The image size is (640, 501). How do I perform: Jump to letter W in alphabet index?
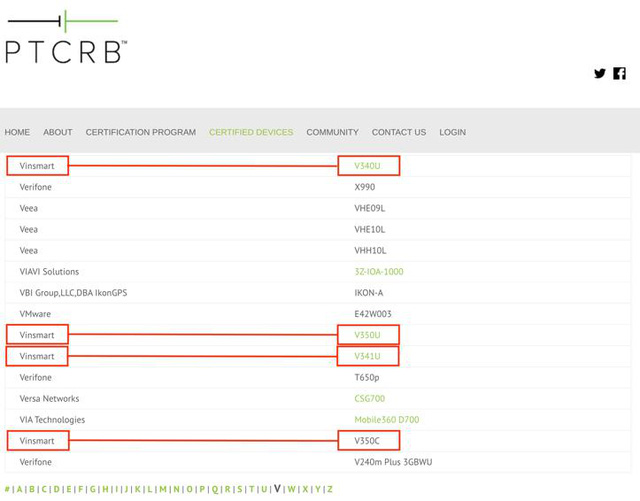[291, 489]
